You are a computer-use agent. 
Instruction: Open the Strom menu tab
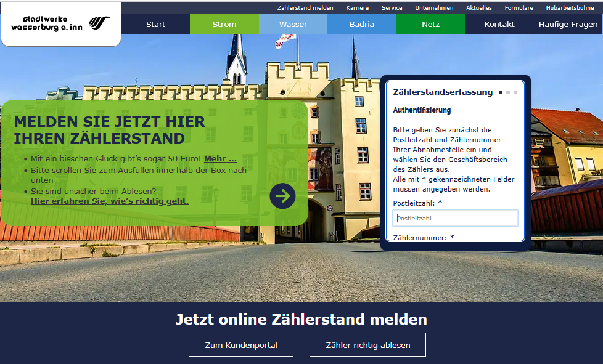[224, 25]
